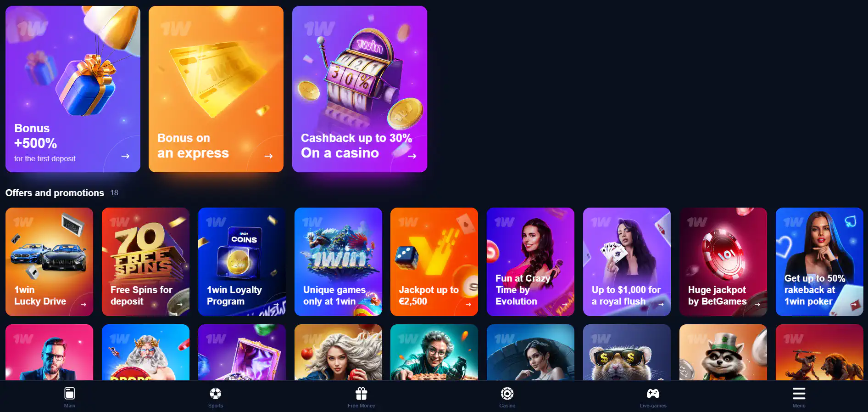Open Up to $1,000 for royal flush
Image resolution: width=868 pixels, height=412 pixels.
coord(627,262)
